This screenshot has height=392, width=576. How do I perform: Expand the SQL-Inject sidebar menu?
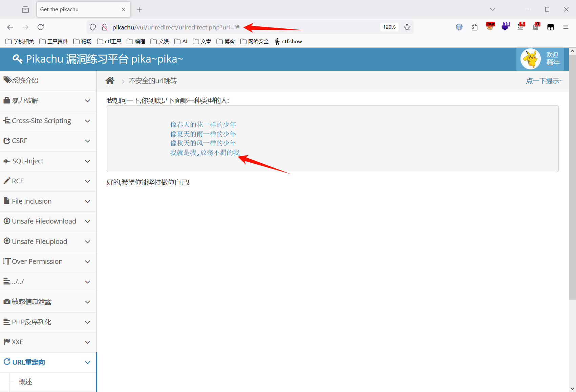48,161
